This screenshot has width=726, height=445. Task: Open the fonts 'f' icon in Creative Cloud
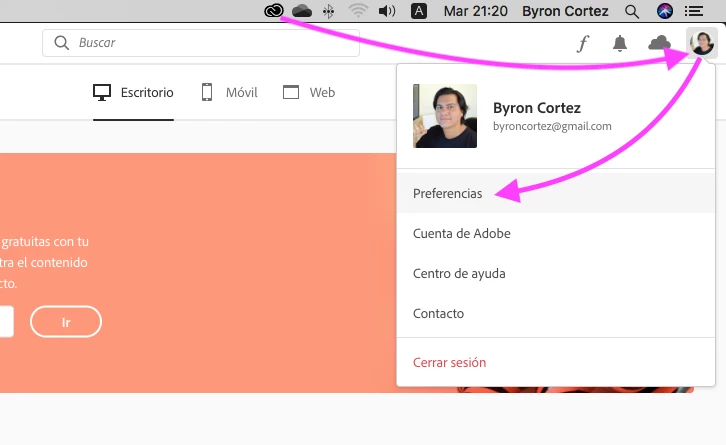[582, 44]
